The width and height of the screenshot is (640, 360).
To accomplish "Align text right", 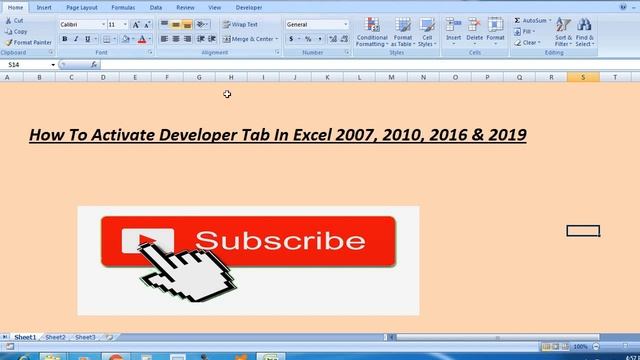I will 187,39.
